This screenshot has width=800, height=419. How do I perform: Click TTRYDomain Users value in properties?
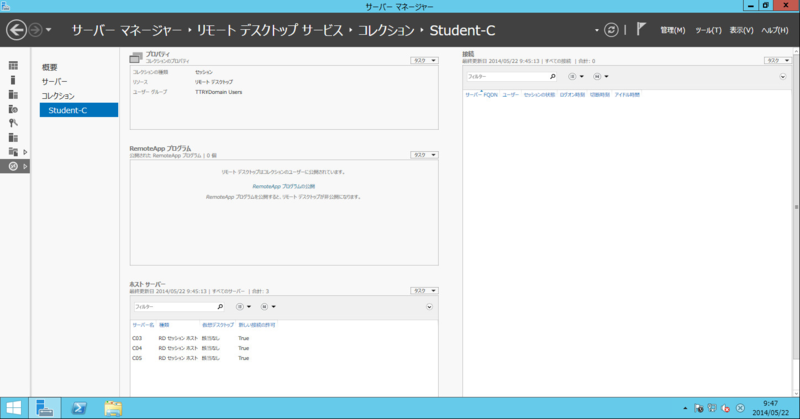(218, 92)
